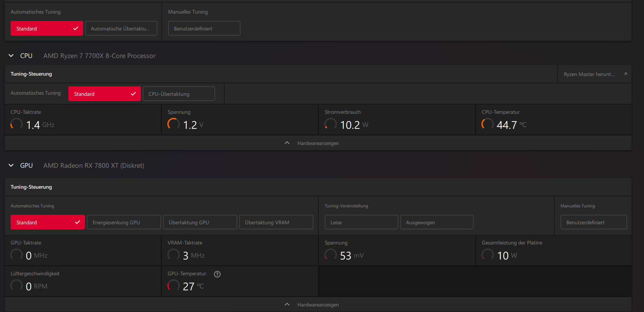644x312 pixels.
Task: Click the GPU Spannung gauge dial
Action: (330, 255)
